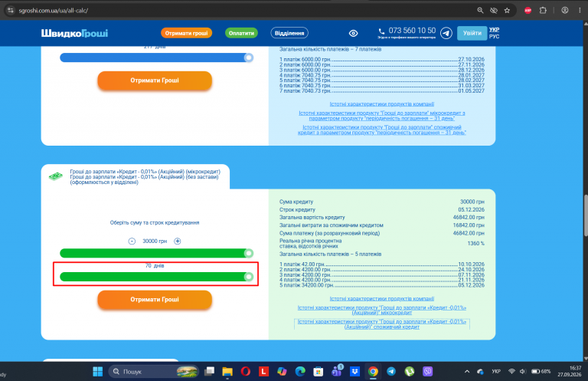Open Істотні характеристики продуктів компанії in blue panel
This screenshot has height=381, width=588.
click(x=382, y=104)
